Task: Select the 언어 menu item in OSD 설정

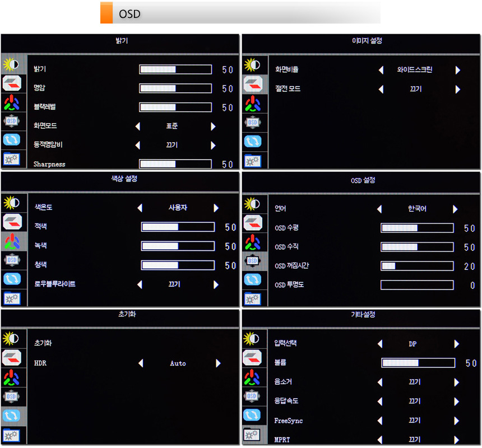Action: click(281, 209)
